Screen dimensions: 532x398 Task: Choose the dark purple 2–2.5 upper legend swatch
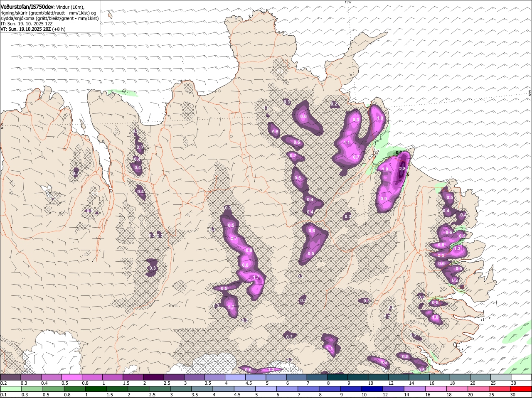(x=153, y=377)
